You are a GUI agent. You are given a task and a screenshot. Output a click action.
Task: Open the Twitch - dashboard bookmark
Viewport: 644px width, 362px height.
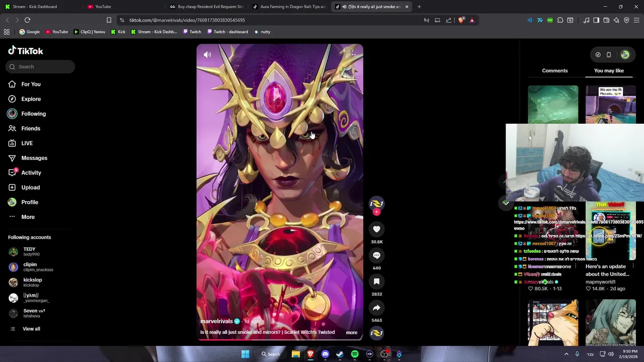click(x=226, y=32)
